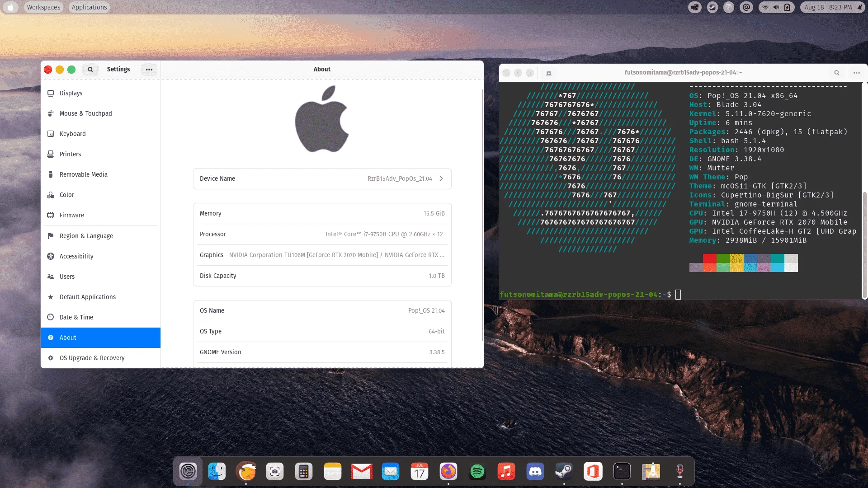Open Spotify from the dock
Image resolution: width=868 pixels, height=488 pixels.
pyautogui.click(x=477, y=472)
